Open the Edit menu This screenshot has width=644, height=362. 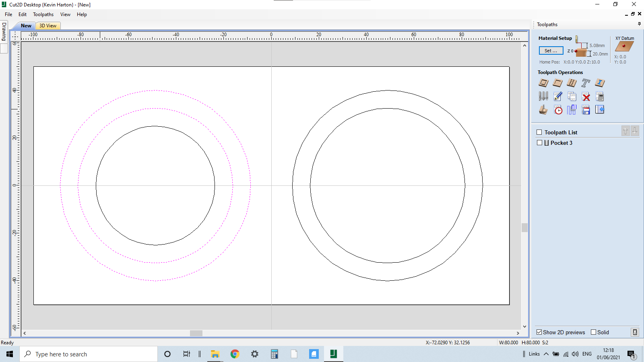click(x=23, y=14)
